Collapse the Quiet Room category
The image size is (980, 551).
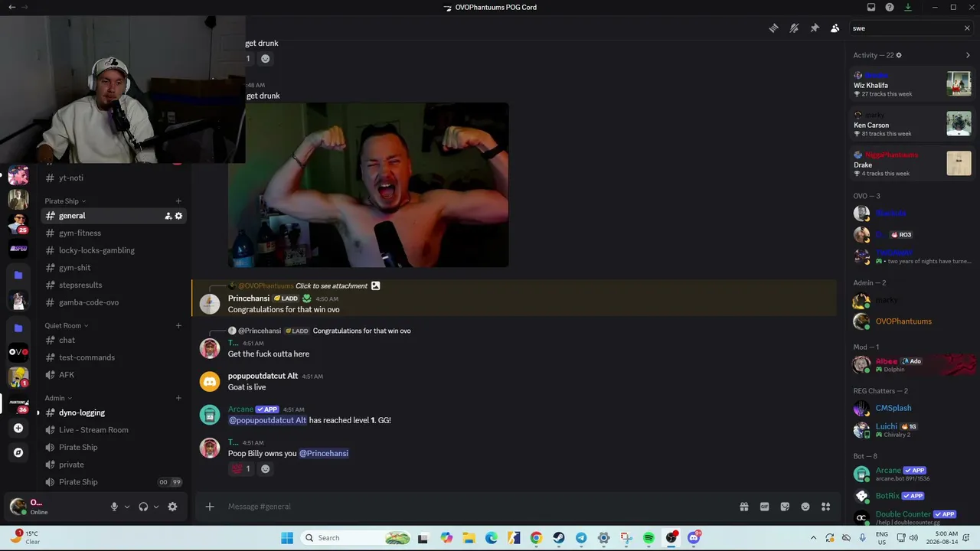pos(66,326)
